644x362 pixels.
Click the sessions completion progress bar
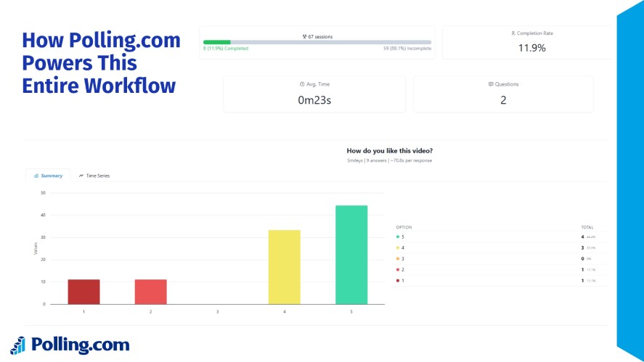point(317,42)
